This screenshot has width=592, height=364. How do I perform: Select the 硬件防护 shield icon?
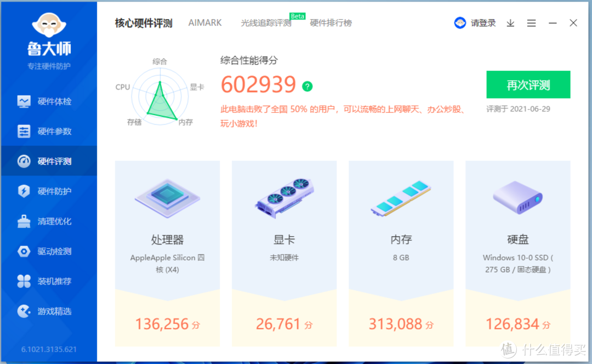[24, 191]
